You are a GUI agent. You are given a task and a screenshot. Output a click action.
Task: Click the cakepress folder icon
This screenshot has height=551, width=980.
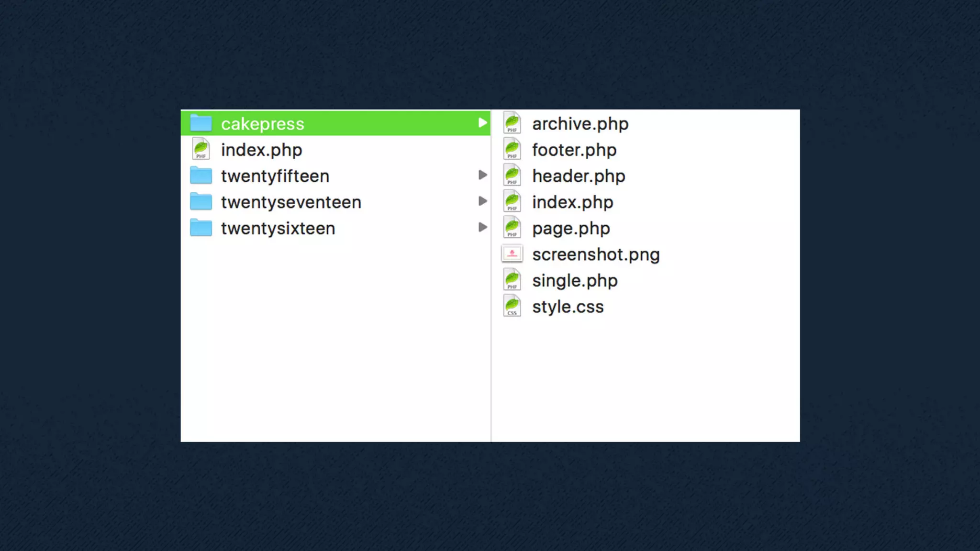pyautogui.click(x=201, y=123)
